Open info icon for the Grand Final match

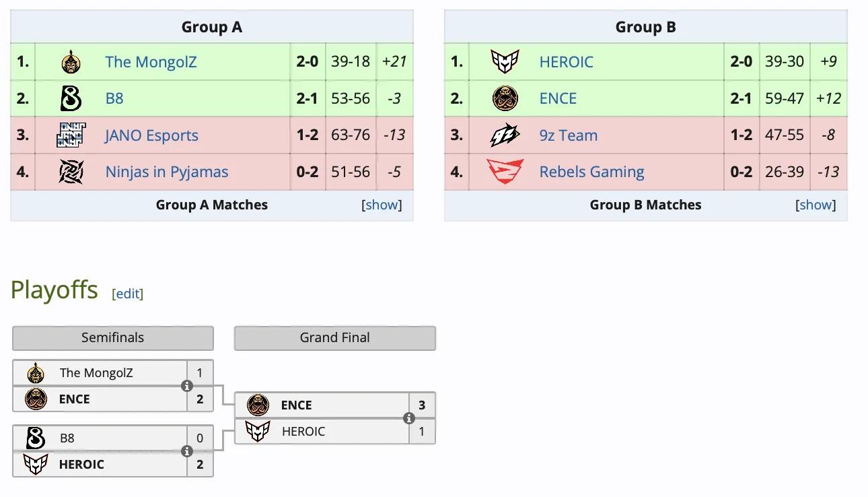coord(408,418)
